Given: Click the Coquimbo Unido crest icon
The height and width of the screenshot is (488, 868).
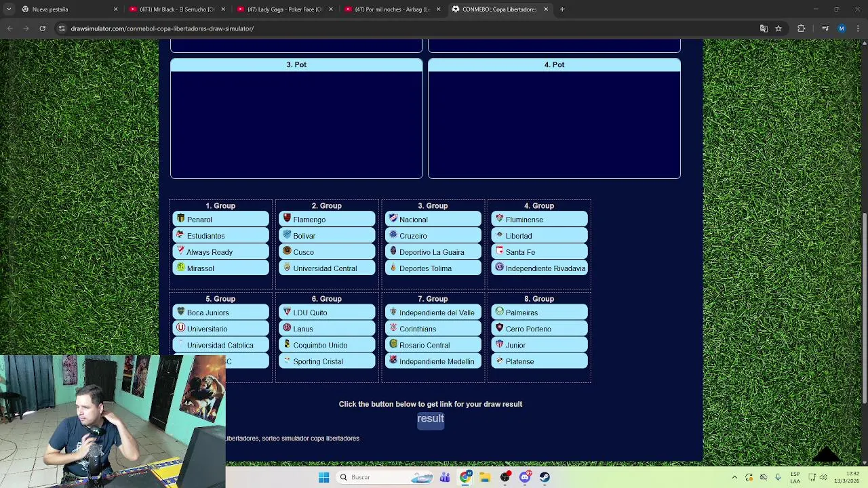Looking at the screenshot, I should (287, 344).
